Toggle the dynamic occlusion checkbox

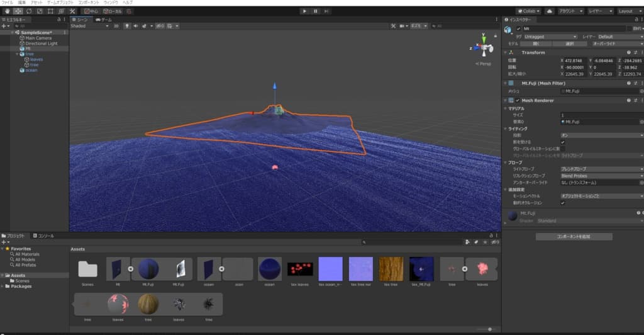pyautogui.click(x=563, y=203)
